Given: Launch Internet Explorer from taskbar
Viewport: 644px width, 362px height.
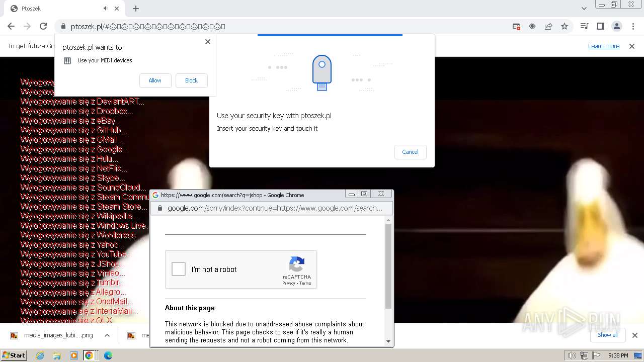Looking at the screenshot, I should (40, 355).
